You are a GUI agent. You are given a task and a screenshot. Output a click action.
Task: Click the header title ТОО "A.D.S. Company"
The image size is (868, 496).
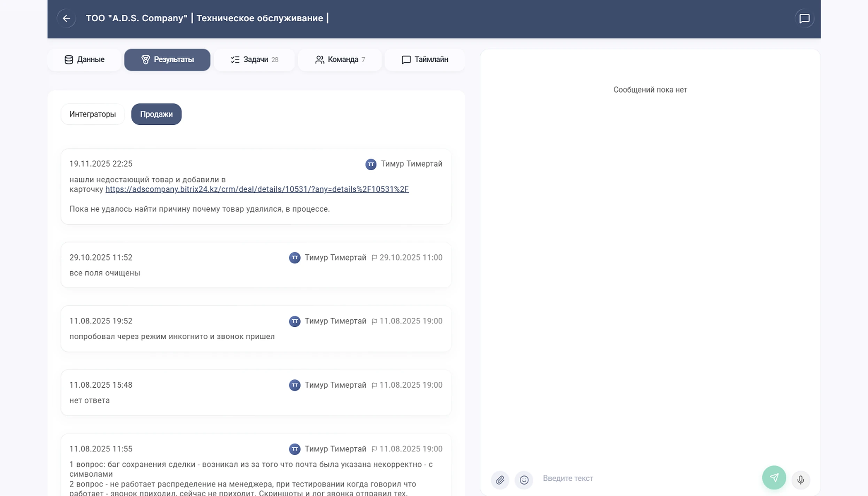point(137,18)
